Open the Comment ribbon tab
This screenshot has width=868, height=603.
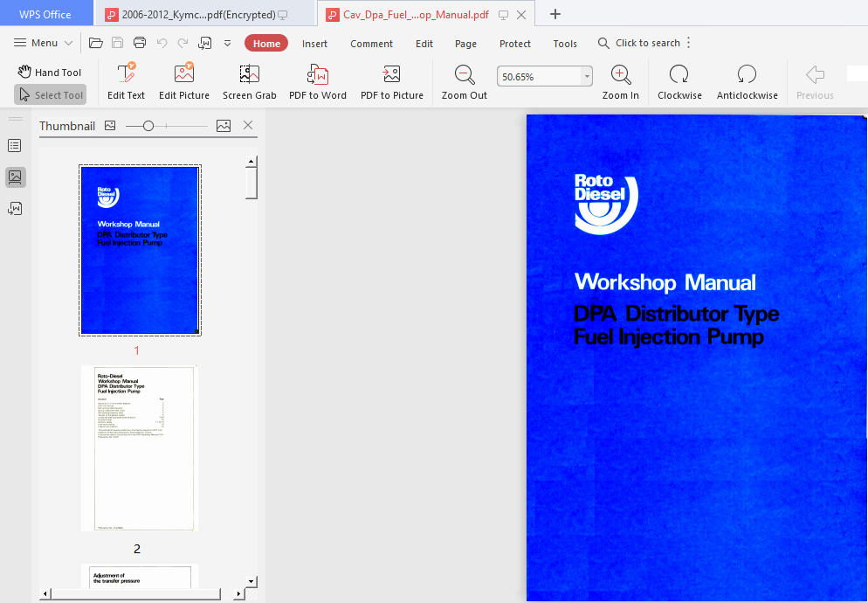tap(371, 43)
